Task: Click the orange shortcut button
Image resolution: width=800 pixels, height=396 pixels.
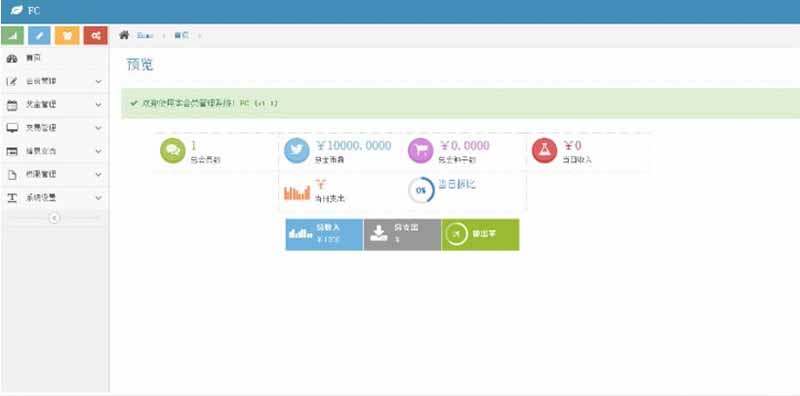Action: pos(67,35)
